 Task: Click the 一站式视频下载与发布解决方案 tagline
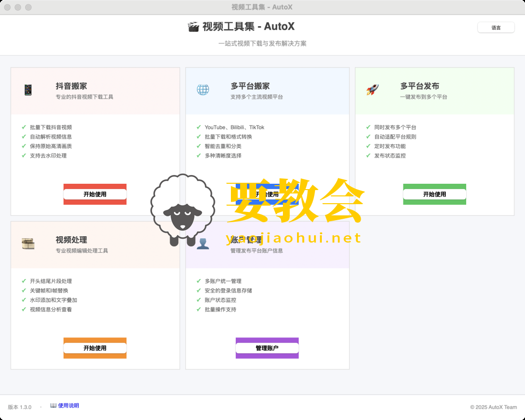[262, 43]
